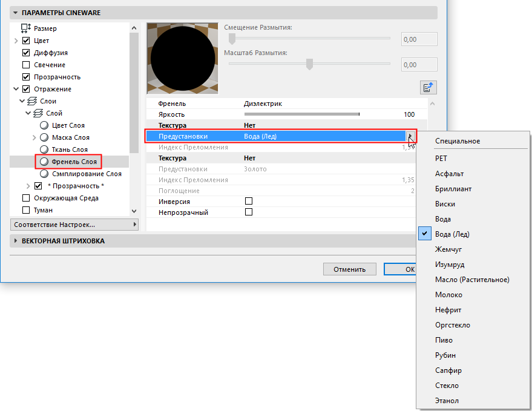Enable the Туман checkbox
The height and width of the screenshot is (411, 532).
[26, 210]
